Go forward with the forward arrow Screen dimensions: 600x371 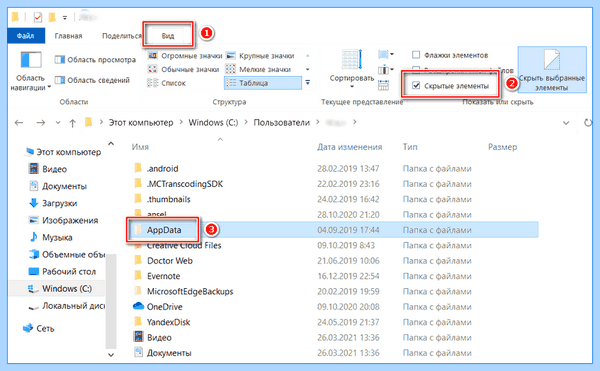pos(41,123)
